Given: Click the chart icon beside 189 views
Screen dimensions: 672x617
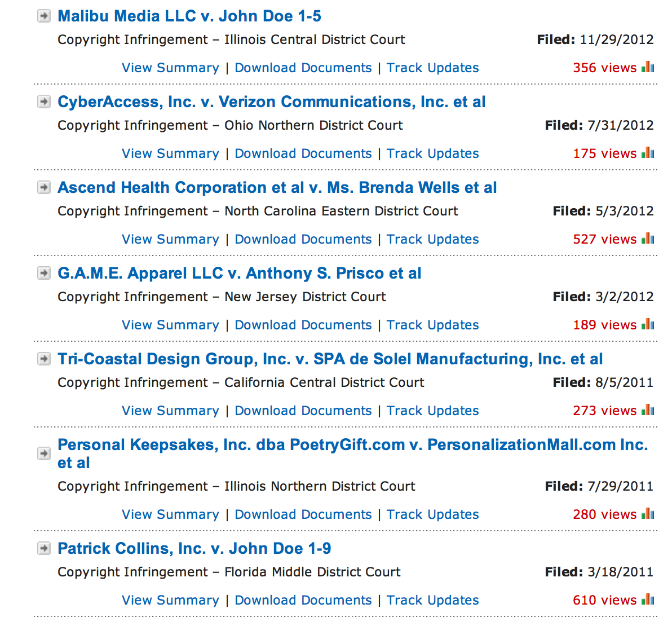Looking at the screenshot, I should [648, 324].
